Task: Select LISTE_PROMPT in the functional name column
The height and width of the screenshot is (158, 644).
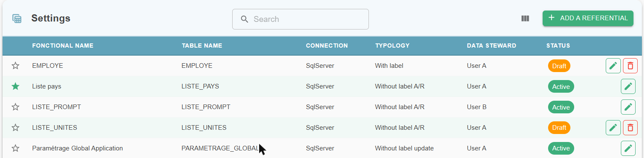Action: coord(56,107)
